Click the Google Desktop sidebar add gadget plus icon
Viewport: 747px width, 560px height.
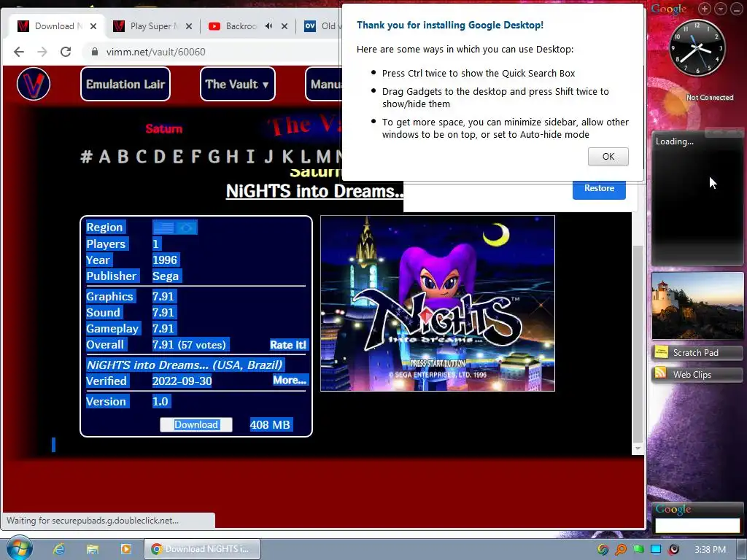(705, 9)
